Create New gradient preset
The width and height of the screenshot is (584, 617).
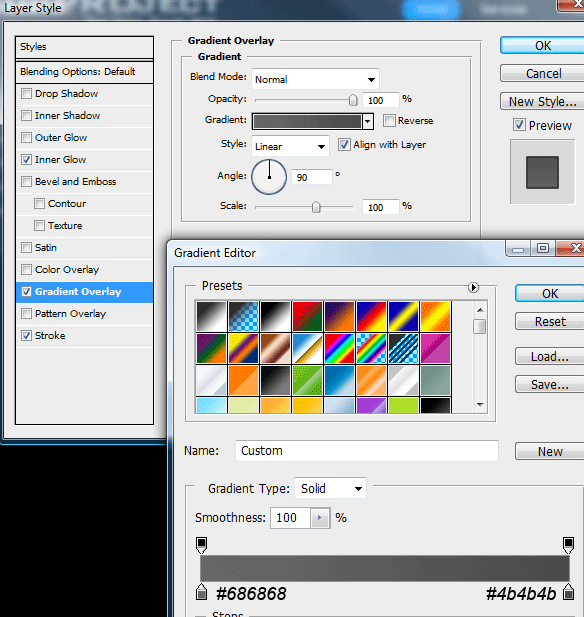click(550, 451)
